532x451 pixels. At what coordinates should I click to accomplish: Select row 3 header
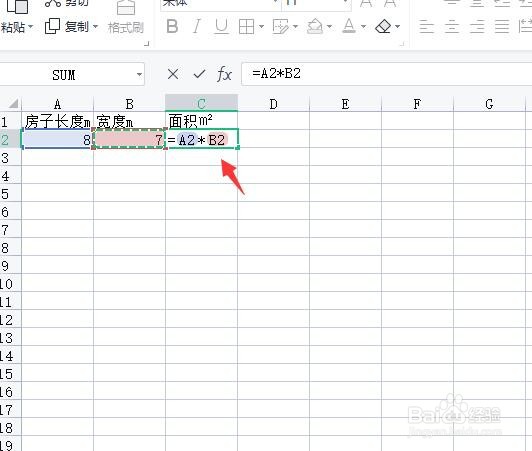pos(10,157)
